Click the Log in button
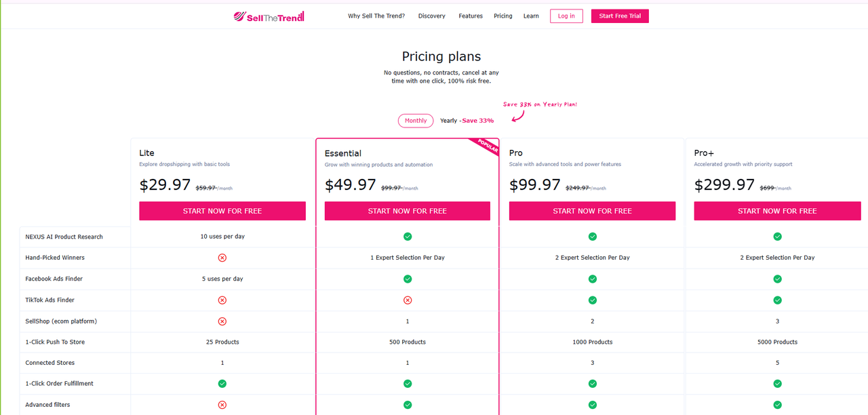 pyautogui.click(x=566, y=16)
